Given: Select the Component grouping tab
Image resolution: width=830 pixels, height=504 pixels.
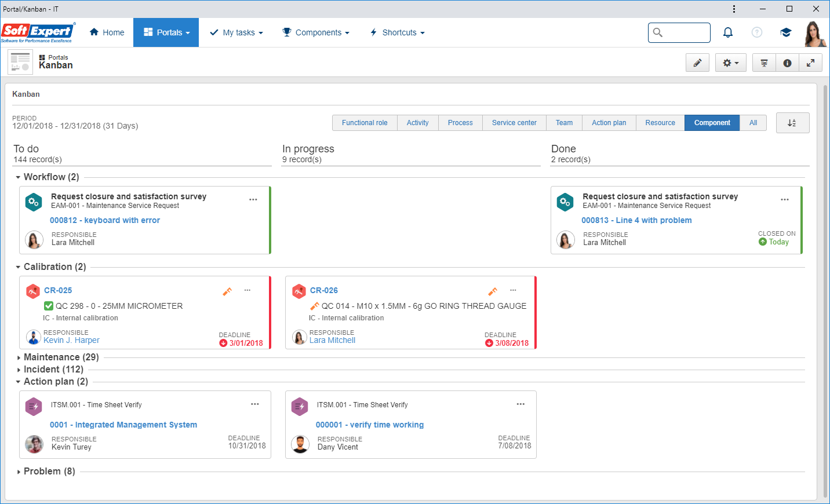Looking at the screenshot, I should (x=712, y=123).
